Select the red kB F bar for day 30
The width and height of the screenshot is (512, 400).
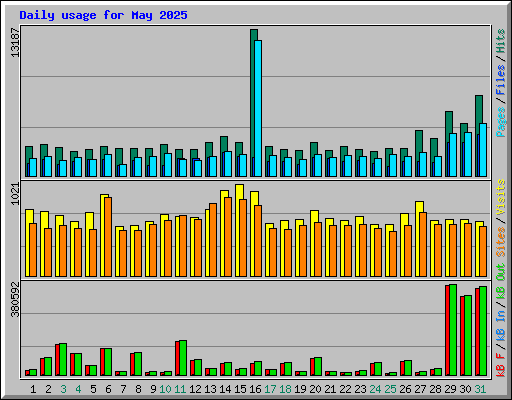tap(462, 336)
